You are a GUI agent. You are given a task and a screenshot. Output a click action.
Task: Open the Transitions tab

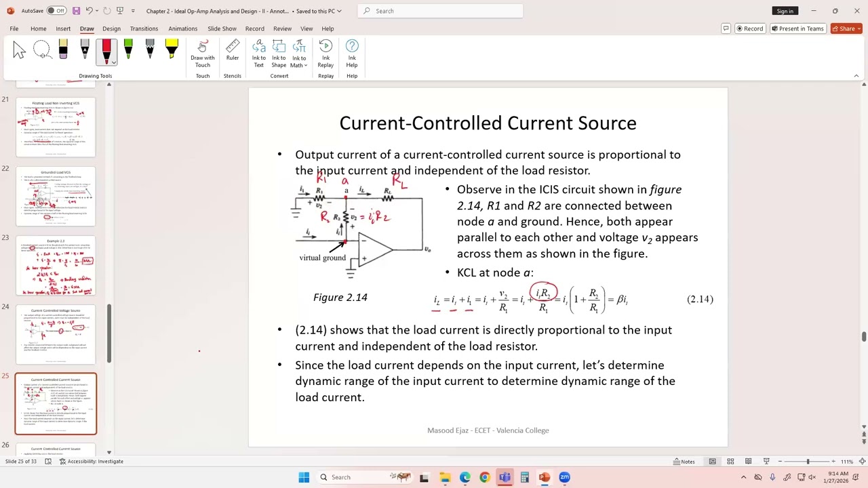144,28
